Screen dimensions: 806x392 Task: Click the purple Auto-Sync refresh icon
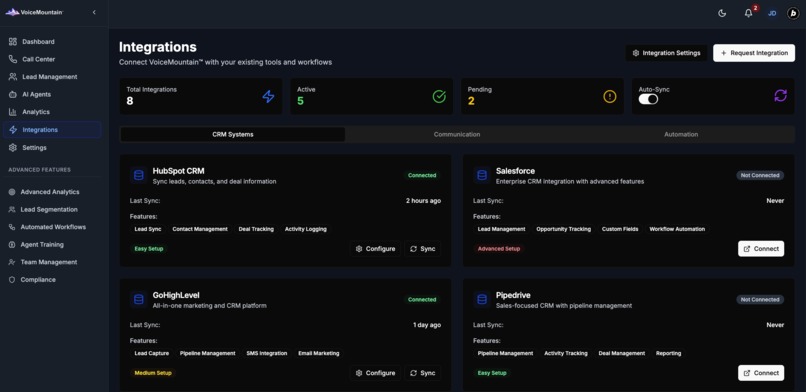point(780,96)
